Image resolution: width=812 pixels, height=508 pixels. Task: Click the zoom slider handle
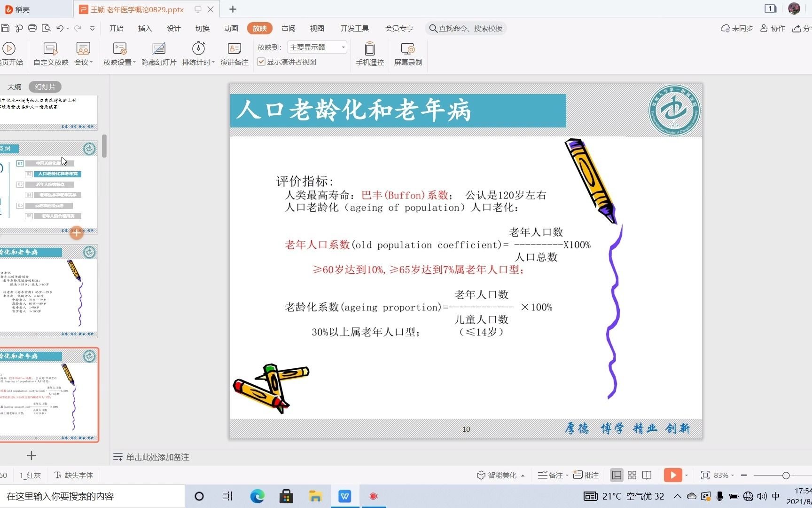click(786, 476)
